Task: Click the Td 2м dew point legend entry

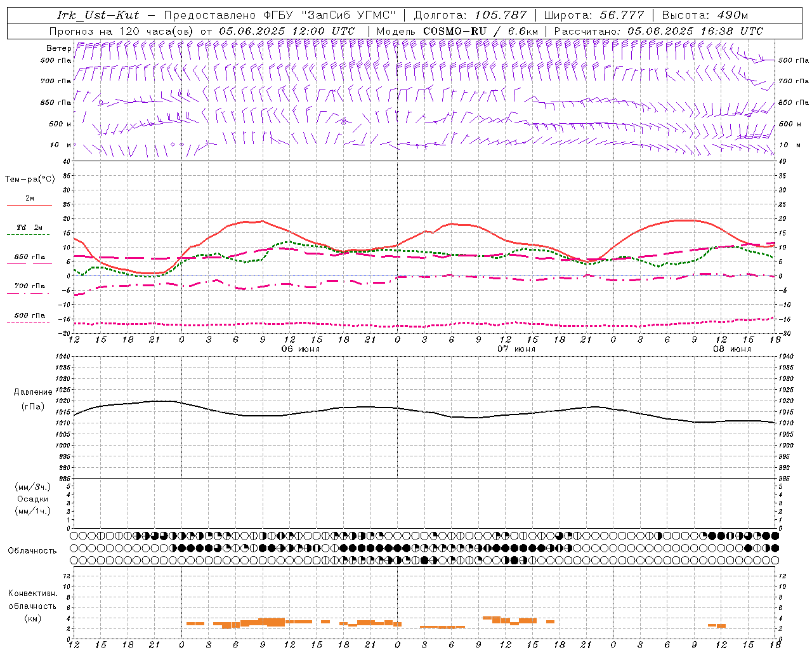Action: tap(30, 227)
